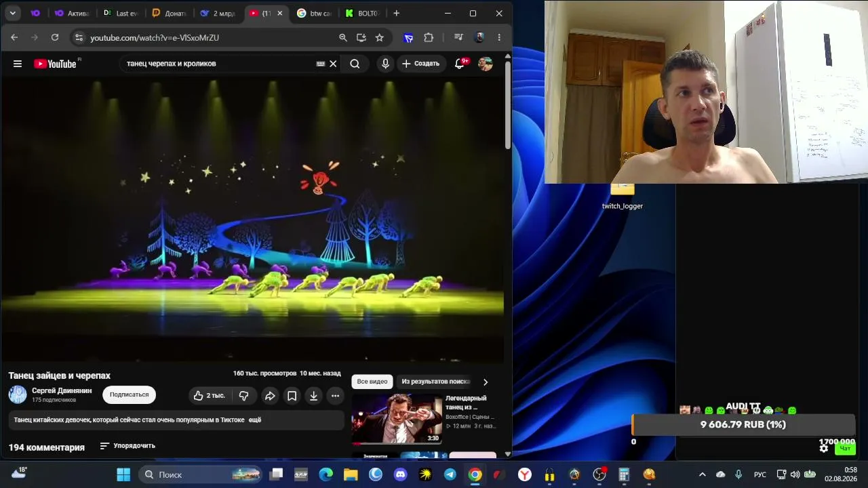Screen dimensions: 868x488
Task: Switch to the Донаты browser tab
Action: 170,13
